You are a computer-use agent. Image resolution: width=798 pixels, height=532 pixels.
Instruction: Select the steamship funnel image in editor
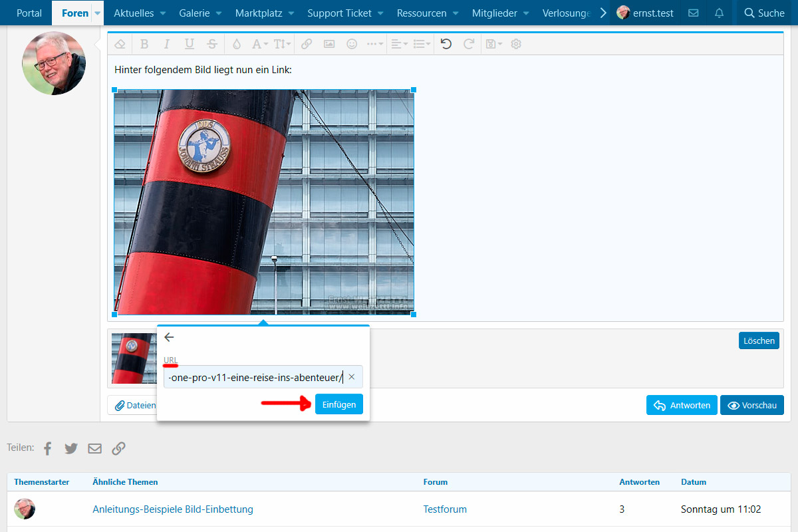coord(264,201)
